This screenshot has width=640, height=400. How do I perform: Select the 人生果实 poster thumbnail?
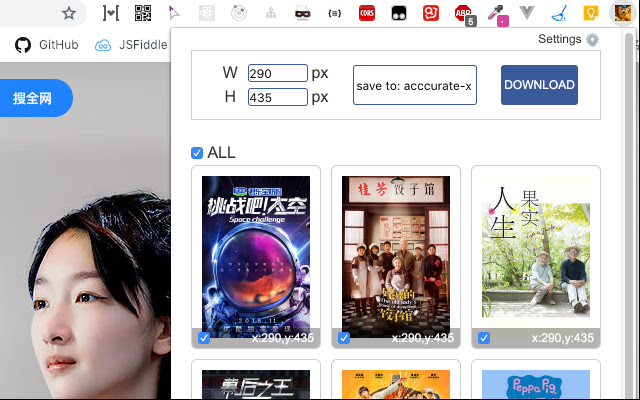[x=536, y=257]
